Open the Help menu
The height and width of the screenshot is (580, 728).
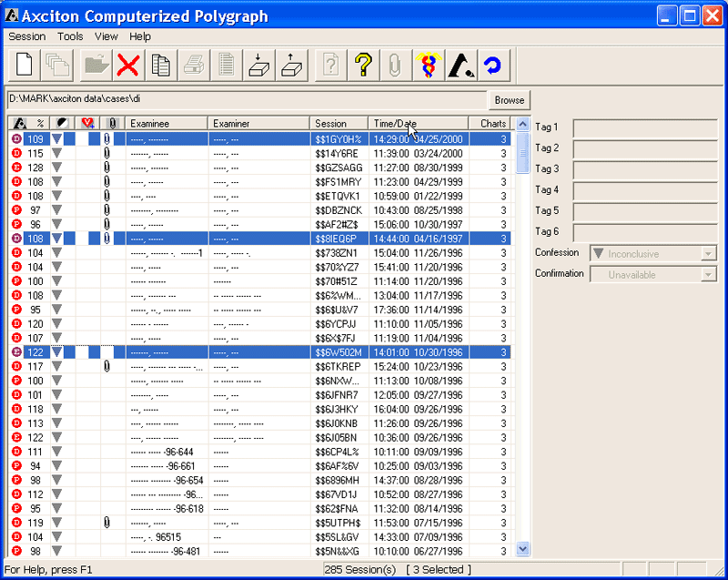140,36
